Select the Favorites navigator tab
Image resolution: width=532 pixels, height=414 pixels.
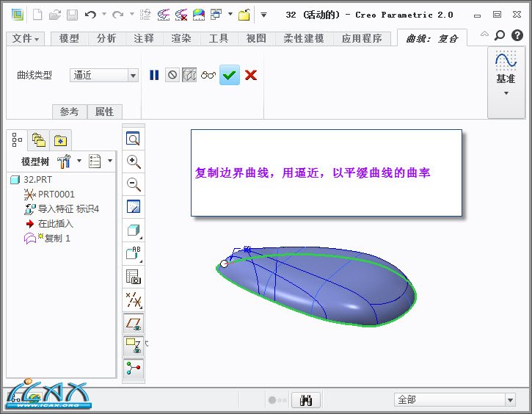(x=60, y=139)
